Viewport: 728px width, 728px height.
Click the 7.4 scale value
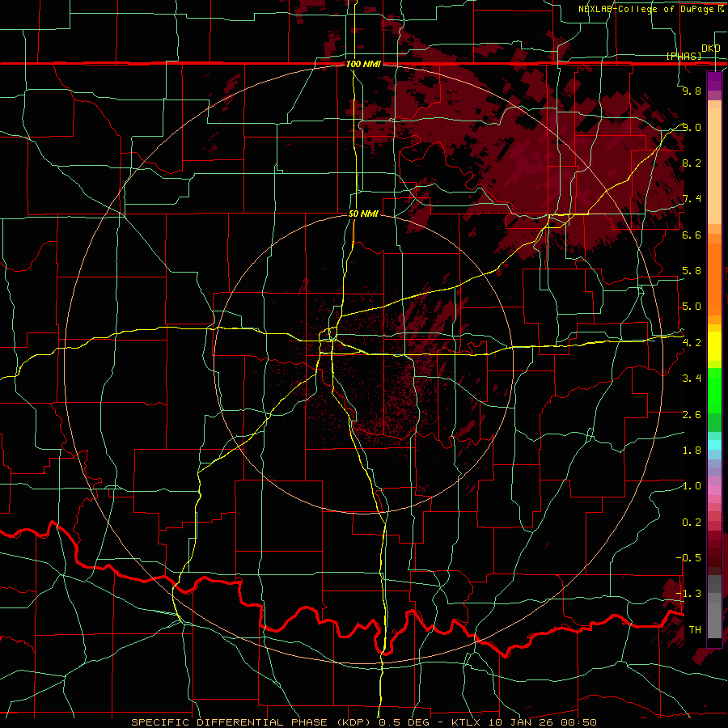(x=692, y=199)
